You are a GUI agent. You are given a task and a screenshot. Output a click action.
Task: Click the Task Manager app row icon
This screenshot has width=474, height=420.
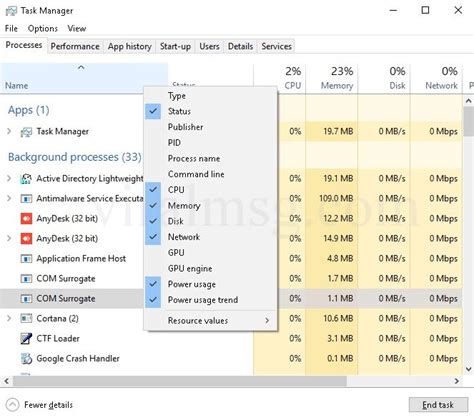pos(26,132)
